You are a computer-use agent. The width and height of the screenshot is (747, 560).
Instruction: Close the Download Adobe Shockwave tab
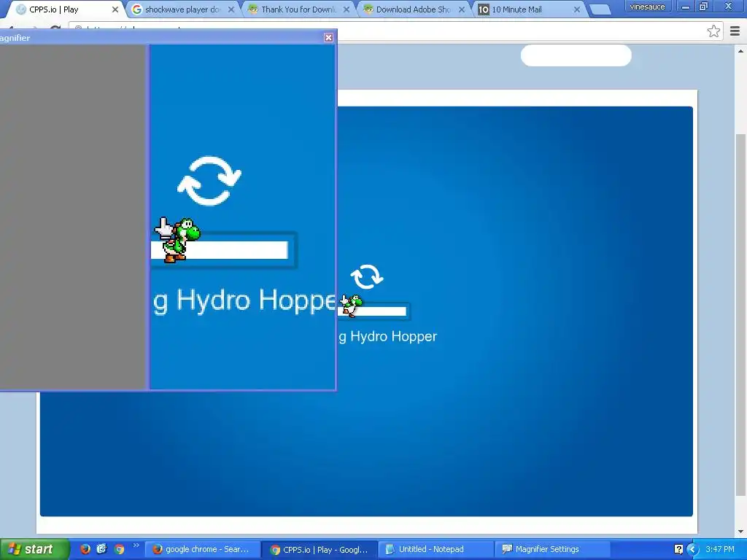[462, 9]
